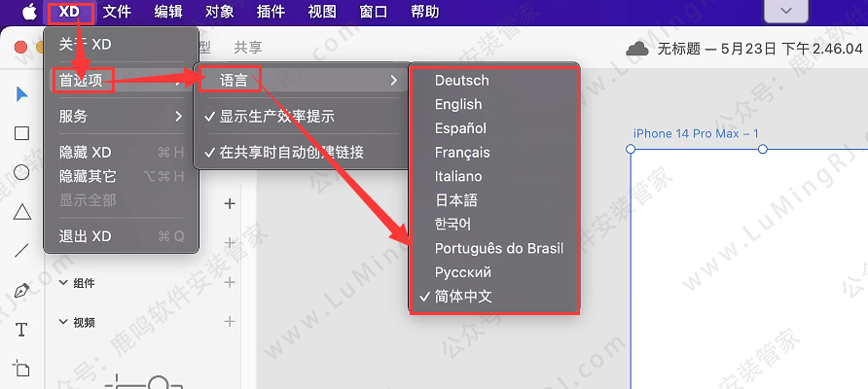Select the Select (arrow) tool
The image size is (868, 389).
coord(21,94)
